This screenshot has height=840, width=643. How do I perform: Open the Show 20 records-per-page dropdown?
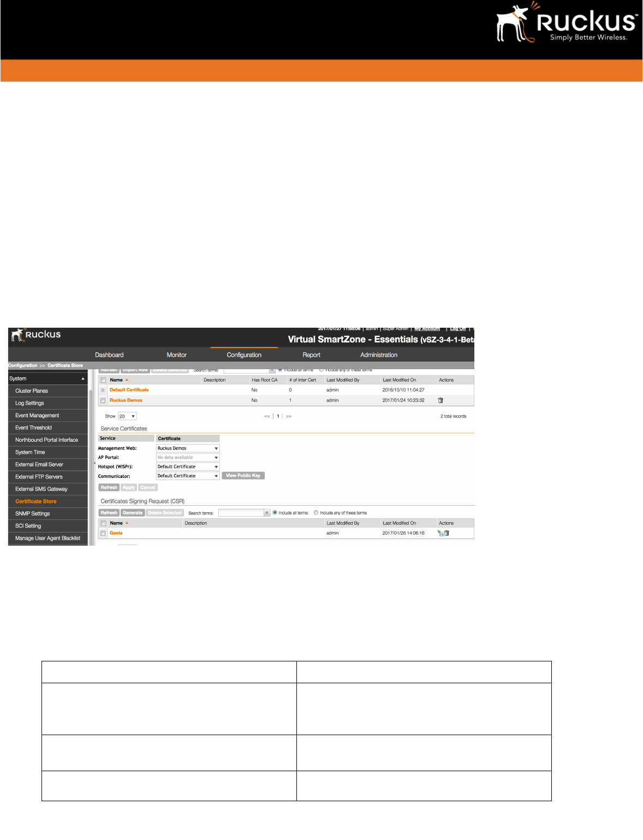tap(127, 416)
